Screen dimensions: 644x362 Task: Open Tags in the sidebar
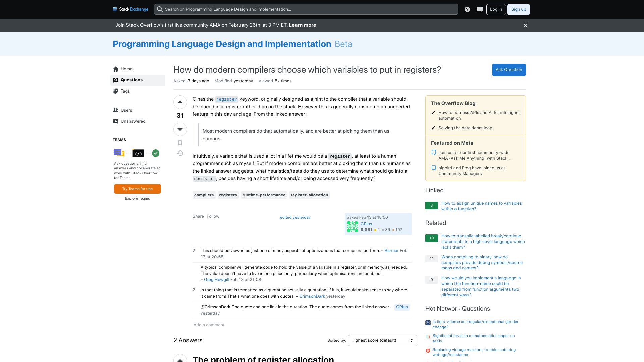(x=138, y=91)
